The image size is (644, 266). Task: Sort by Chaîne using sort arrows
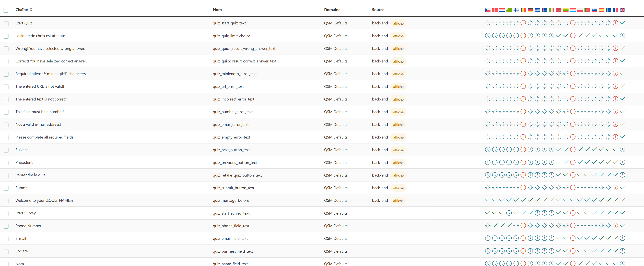click(31, 9)
